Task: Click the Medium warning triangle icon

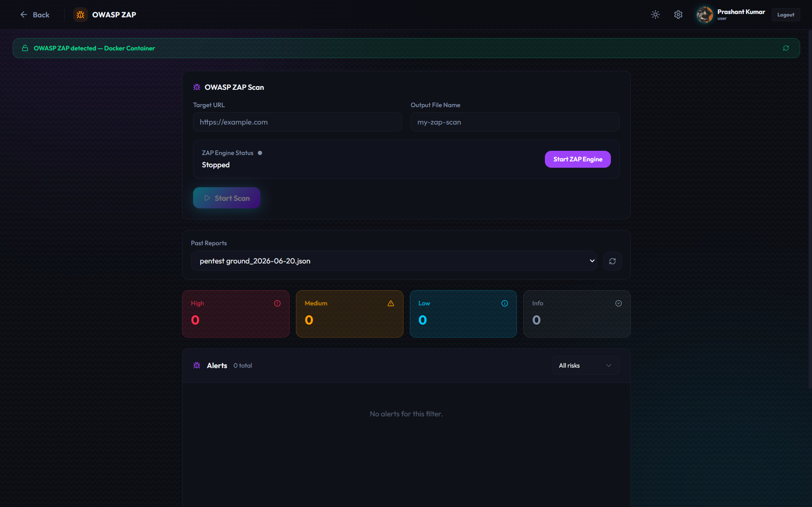Action: click(x=391, y=303)
